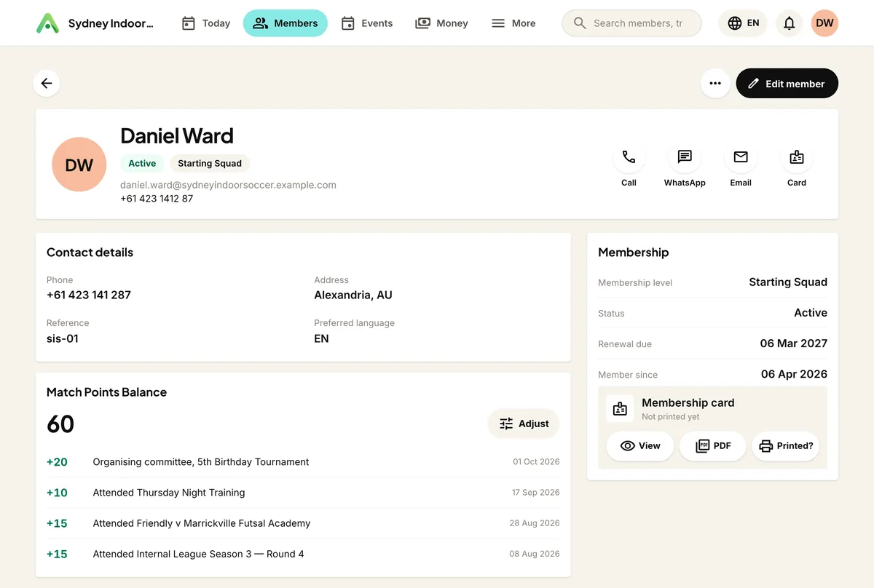Screen dimensions: 874x588
Task: Adjust the Match Points balance
Action: 524,424
